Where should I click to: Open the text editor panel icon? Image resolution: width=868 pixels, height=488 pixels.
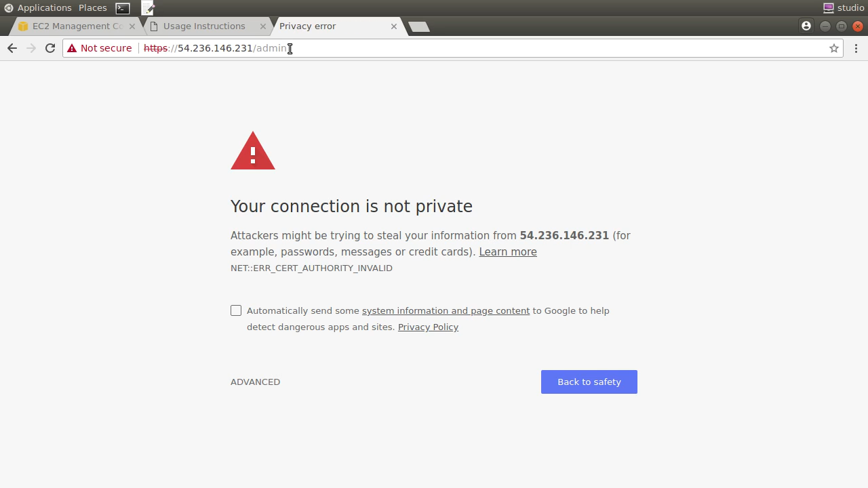coord(148,8)
